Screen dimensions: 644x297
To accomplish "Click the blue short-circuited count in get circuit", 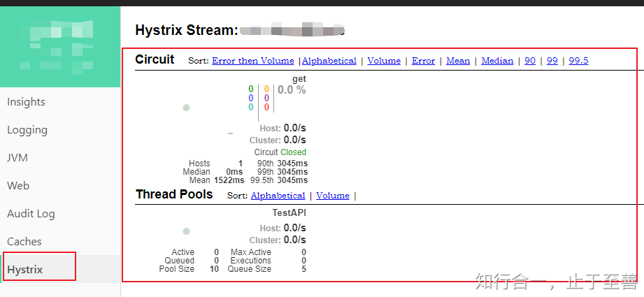I will pyautogui.click(x=251, y=98).
